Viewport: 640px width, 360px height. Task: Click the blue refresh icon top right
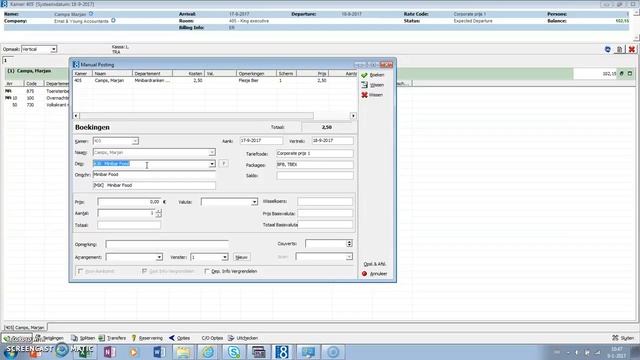607,49
